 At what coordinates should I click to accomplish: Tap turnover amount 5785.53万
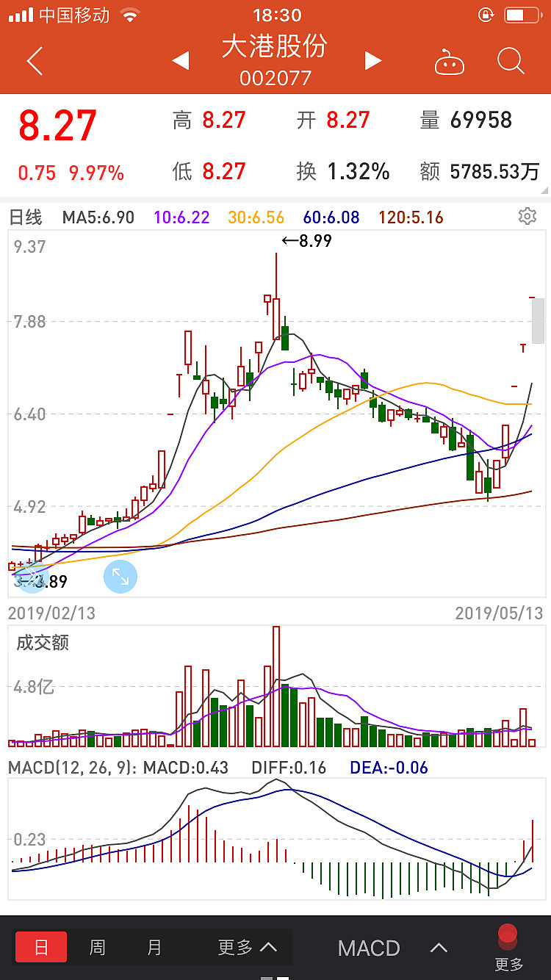click(x=494, y=172)
